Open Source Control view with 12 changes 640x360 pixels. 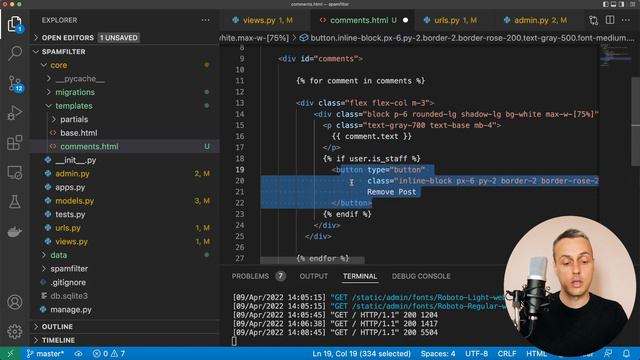(15, 83)
